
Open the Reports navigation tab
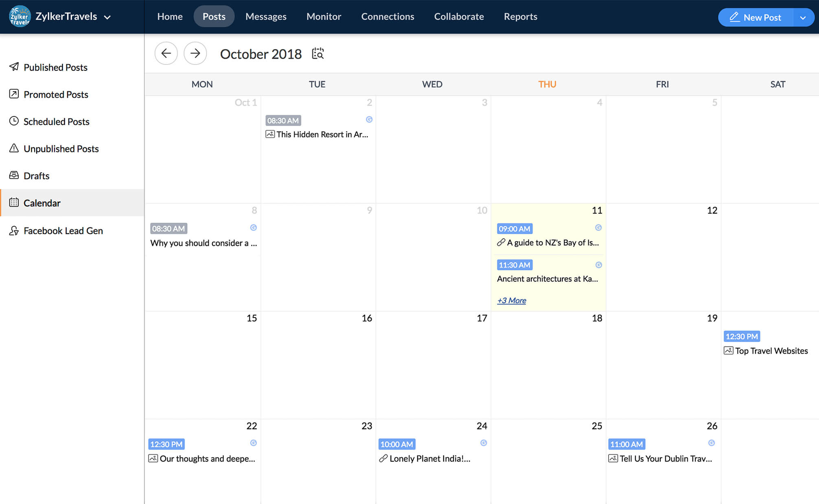click(521, 16)
